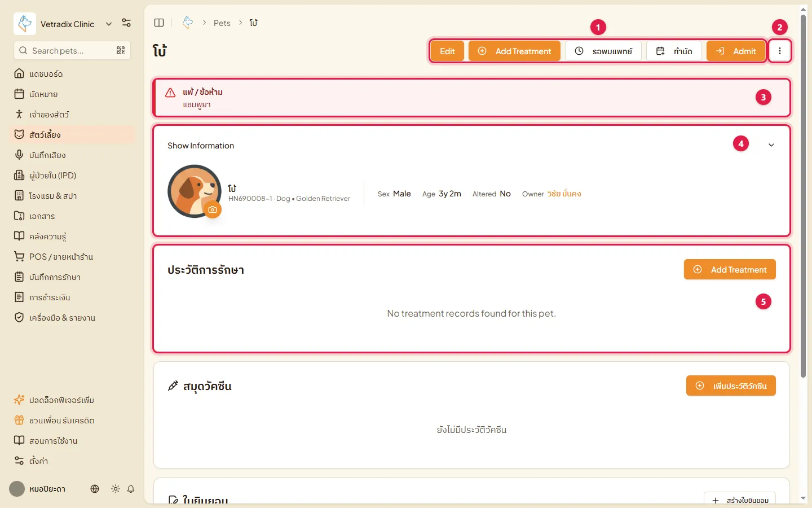Open การชำระเงิน payments menu item
The width and height of the screenshot is (812, 508).
click(73, 297)
